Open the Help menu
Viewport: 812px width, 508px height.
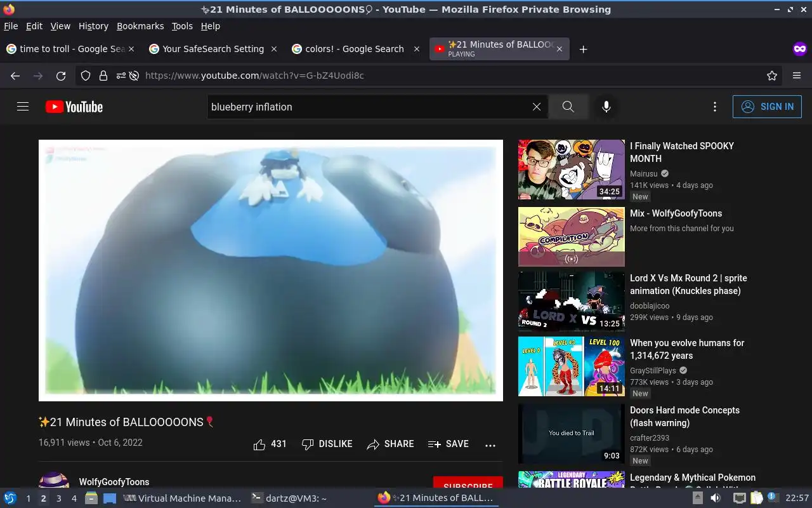point(211,26)
